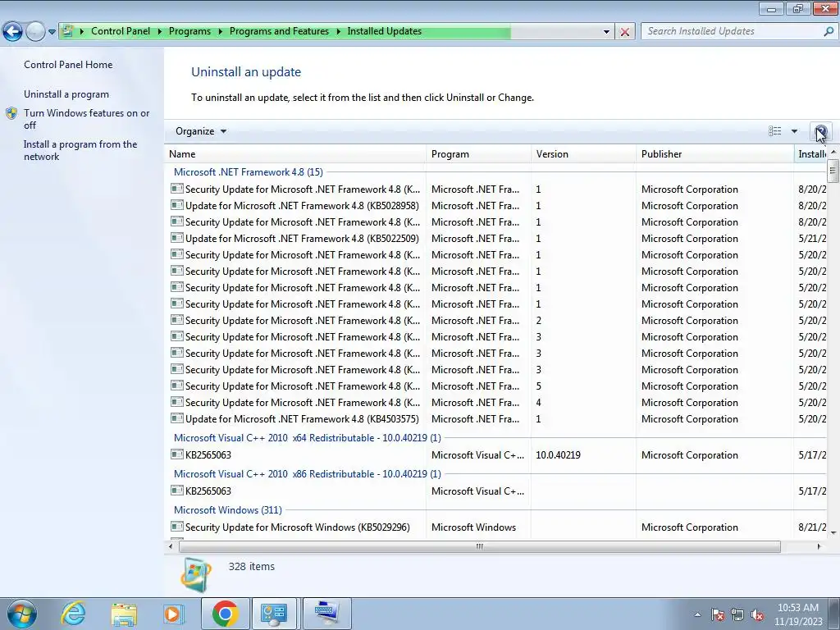Image resolution: width=840 pixels, height=630 pixels.
Task: Click the change view icon
Action: (774, 131)
